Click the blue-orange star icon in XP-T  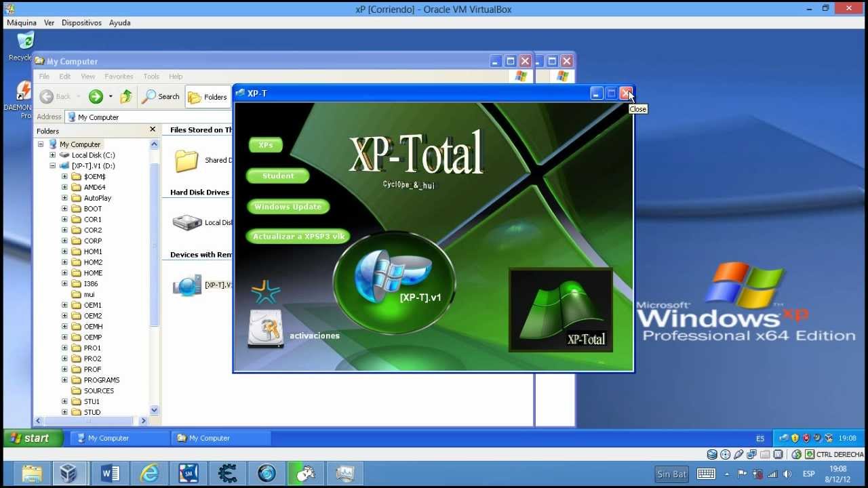click(265, 291)
